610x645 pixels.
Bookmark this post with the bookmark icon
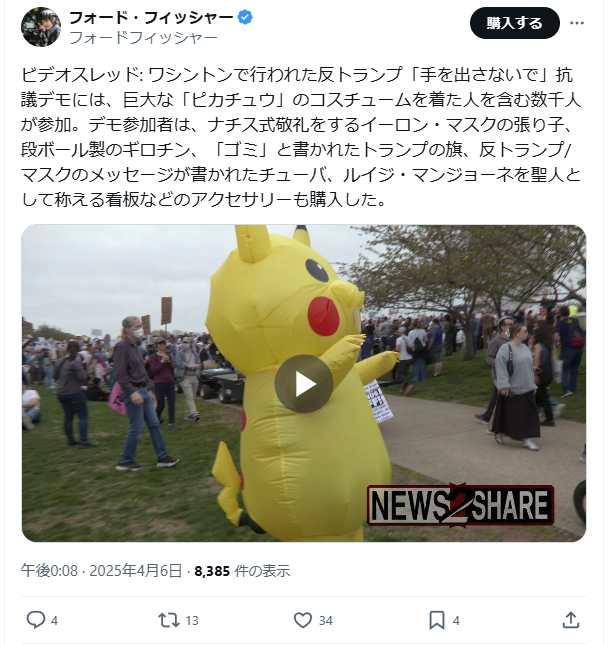click(x=437, y=620)
